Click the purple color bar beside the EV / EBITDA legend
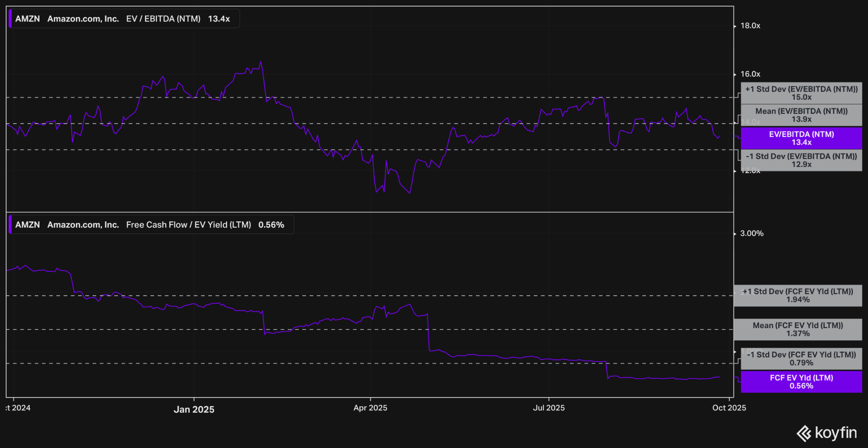Screen dimensions: 868x448 tap(10, 19)
